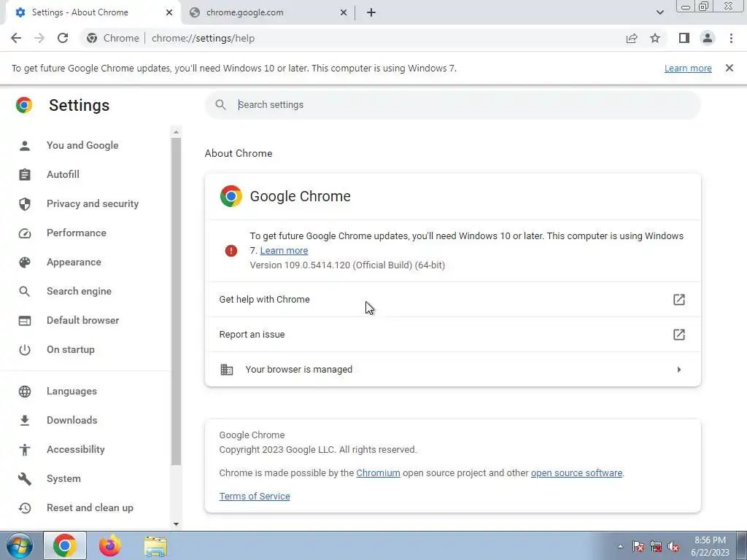
Task: Open Accessibility settings
Action: 75,449
